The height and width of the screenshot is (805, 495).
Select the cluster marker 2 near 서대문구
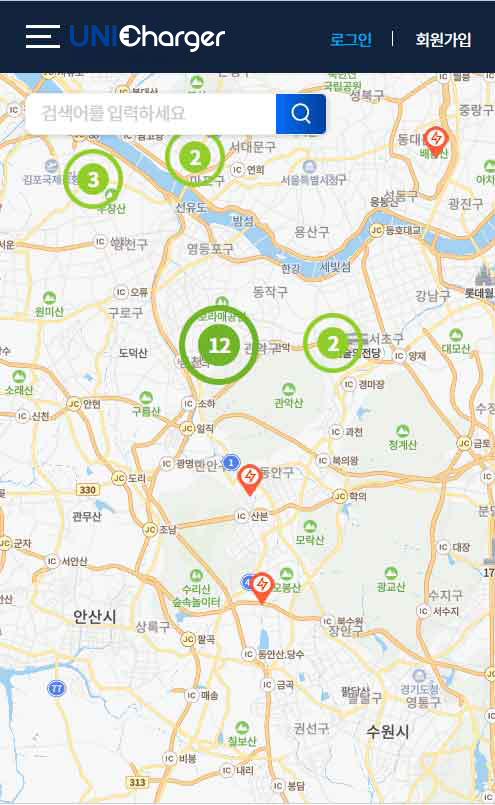pos(195,158)
